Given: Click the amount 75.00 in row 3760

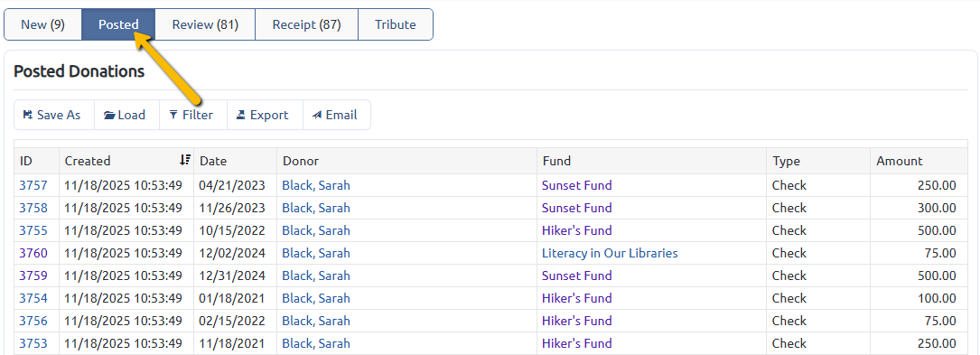Looking at the screenshot, I should [x=940, y=253].
